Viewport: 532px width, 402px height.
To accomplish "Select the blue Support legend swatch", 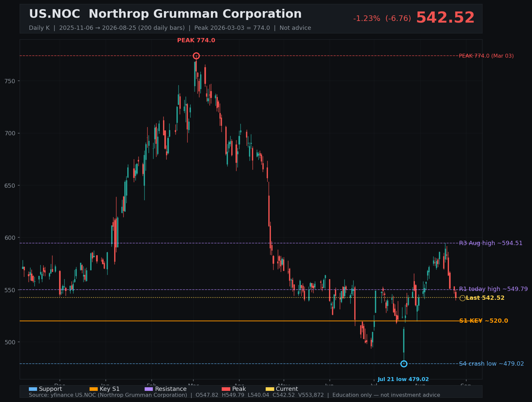I will (33, 389).
